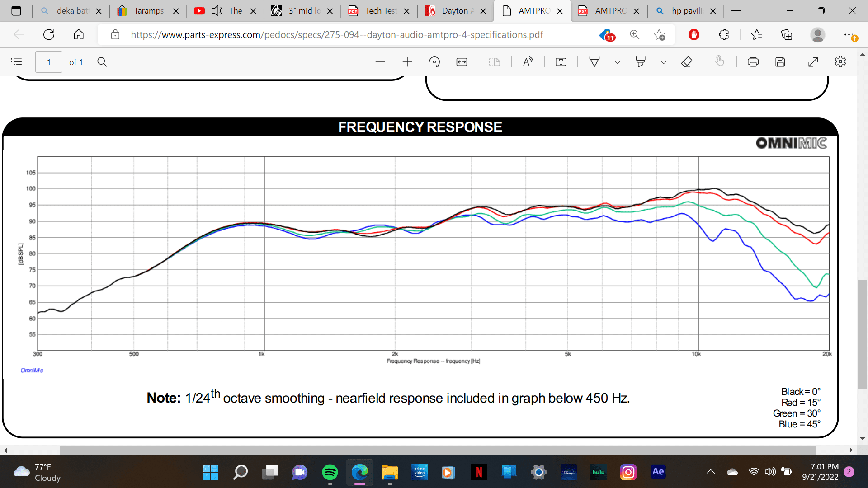Open the clock showing 7:01 PM

(x=820, y=472)
